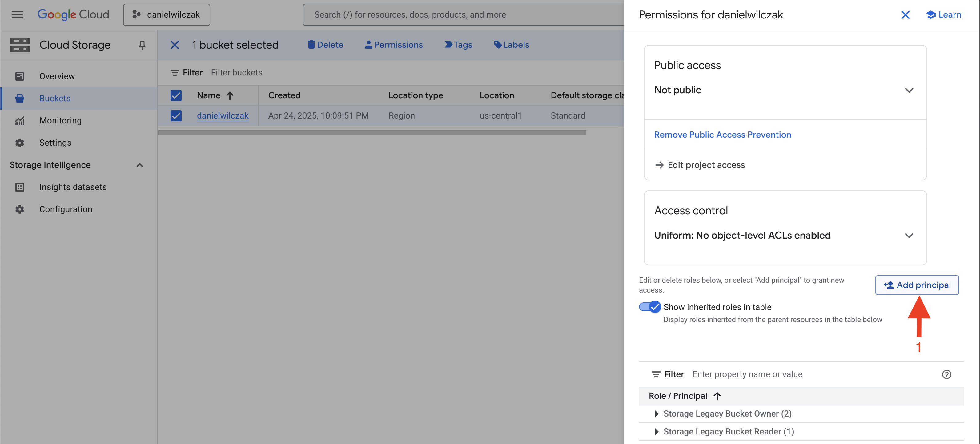Click the us-central1 location cell
Viewport: 980px width, 444px height.
pyautogui.click(x=500, y=115)
